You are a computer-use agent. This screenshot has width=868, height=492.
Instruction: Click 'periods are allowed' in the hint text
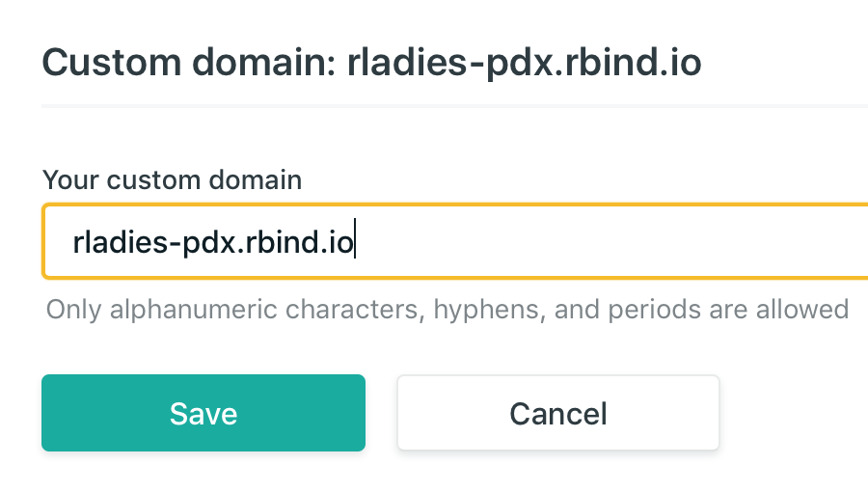pos(728,309)
